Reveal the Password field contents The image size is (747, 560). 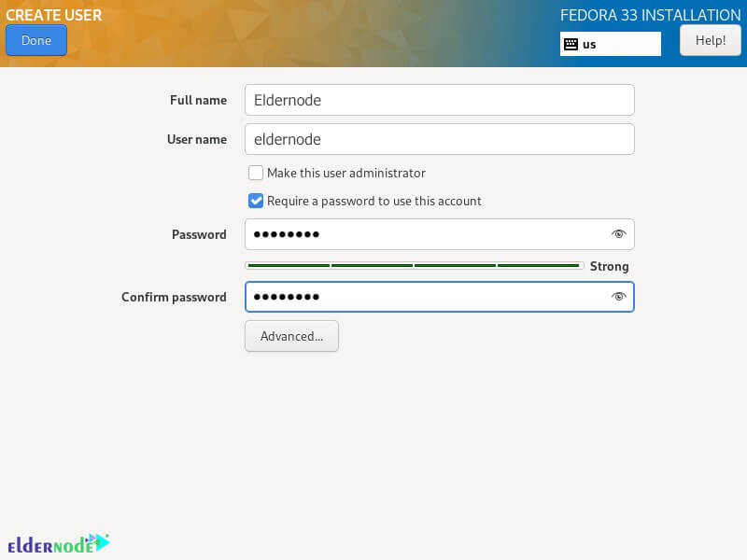pos(618,234)
